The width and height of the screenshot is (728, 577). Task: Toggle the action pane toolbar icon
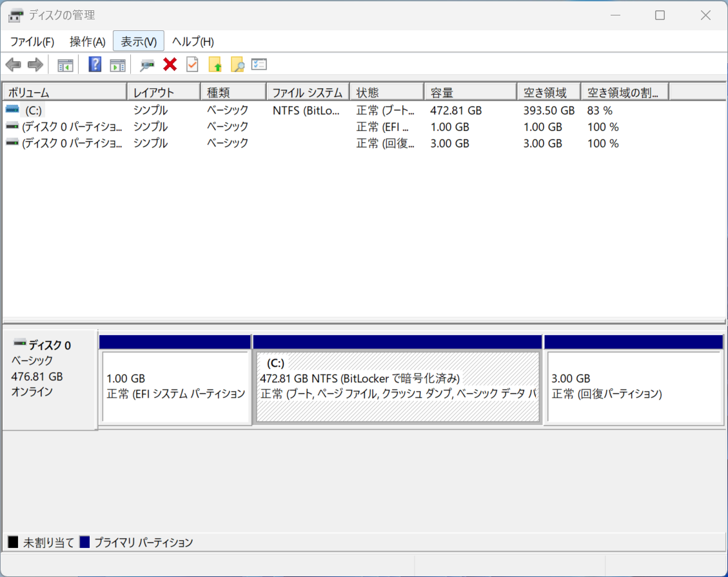[117, 64]
